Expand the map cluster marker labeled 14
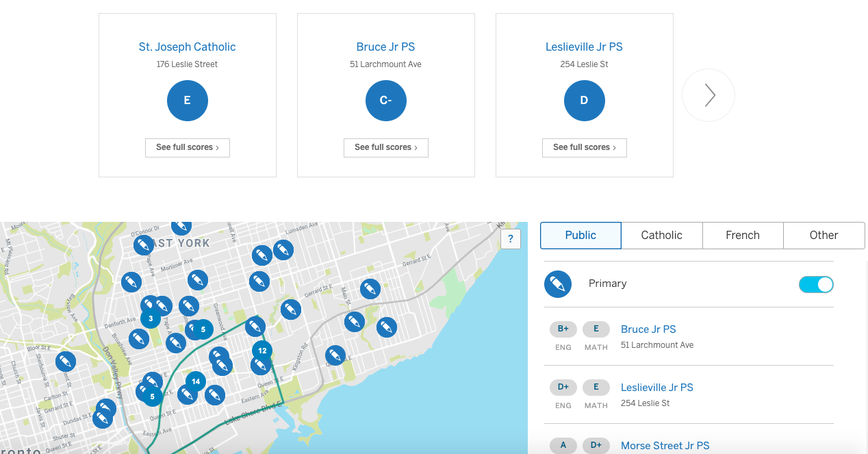The height and width of the screenshot is (454, 868). click(196, 381)
